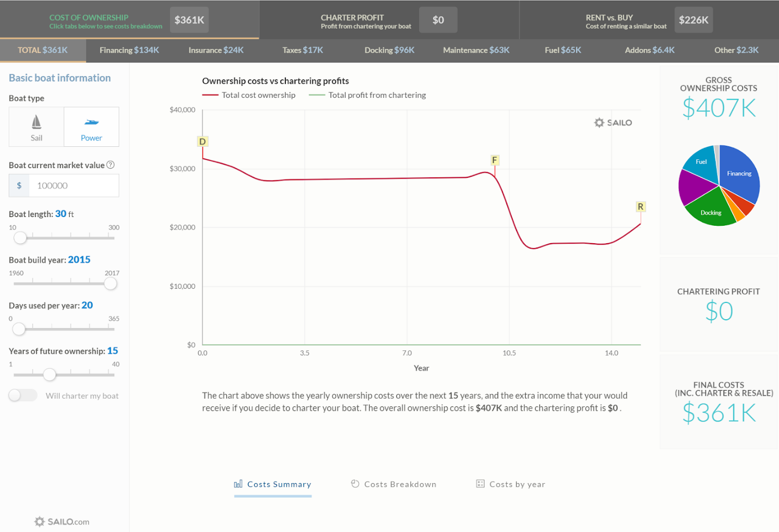Click the D marker on the chart
The width and height of the screenshot is (779, 532).
[202, 141]
